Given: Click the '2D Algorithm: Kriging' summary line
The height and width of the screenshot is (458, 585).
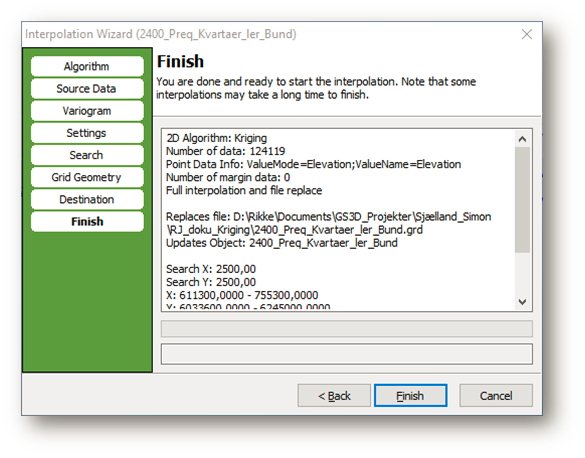Looking at the screenshot, I should (216, 138).
